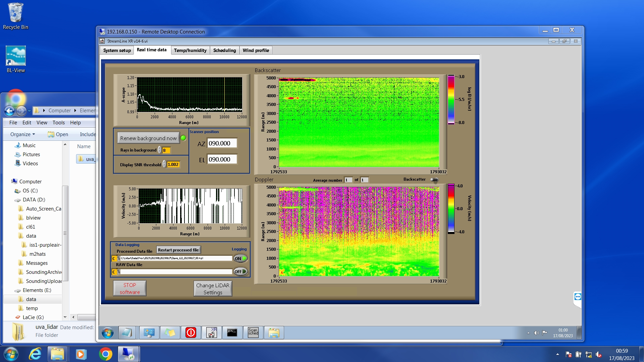Screen dimensions: 644x362
Task: Flip the Doppler Backscatter toggle switch
Action: tap(434, 180)
